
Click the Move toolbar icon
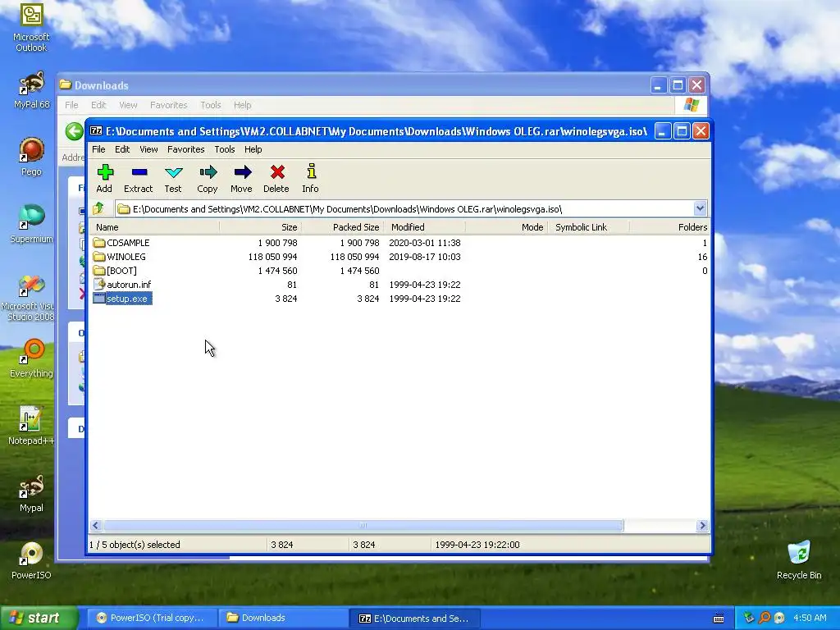tap(242, 178)
